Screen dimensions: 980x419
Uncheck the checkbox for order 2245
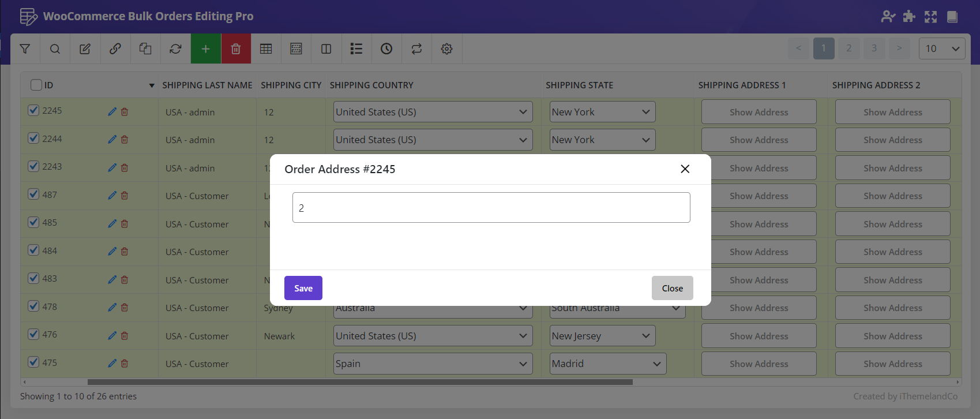[33, 110]
